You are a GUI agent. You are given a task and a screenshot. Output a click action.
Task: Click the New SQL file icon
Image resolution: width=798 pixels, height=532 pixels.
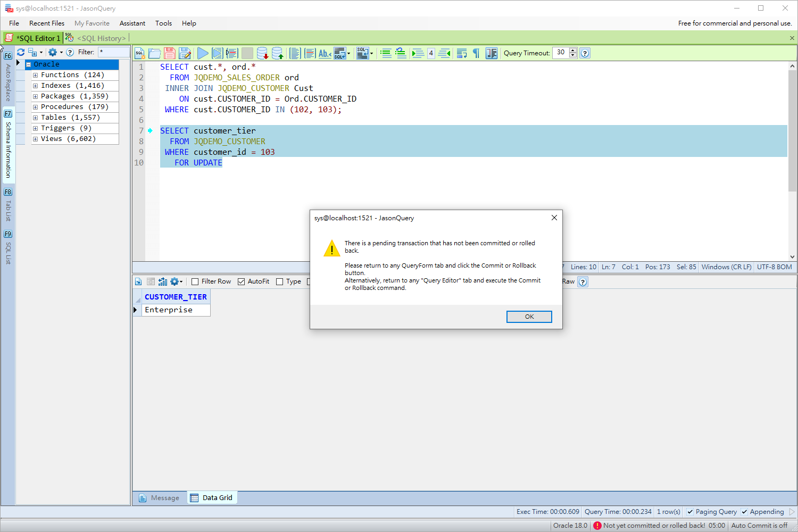click(140, 53)
